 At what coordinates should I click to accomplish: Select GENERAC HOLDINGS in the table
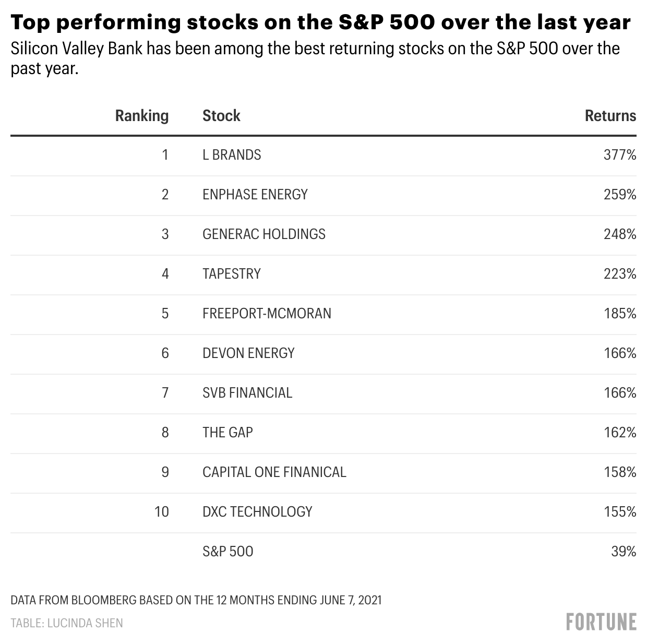(263, 234)
